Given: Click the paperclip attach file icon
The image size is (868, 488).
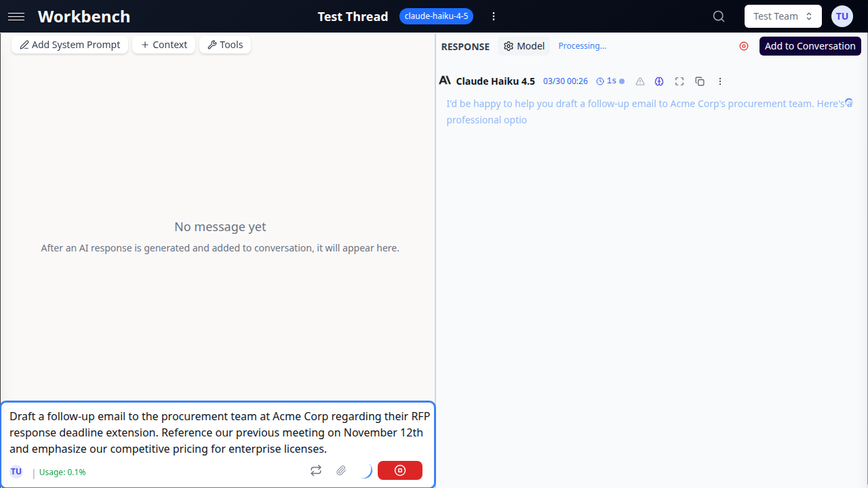Looking at the screenshot, I should [342, 470].
